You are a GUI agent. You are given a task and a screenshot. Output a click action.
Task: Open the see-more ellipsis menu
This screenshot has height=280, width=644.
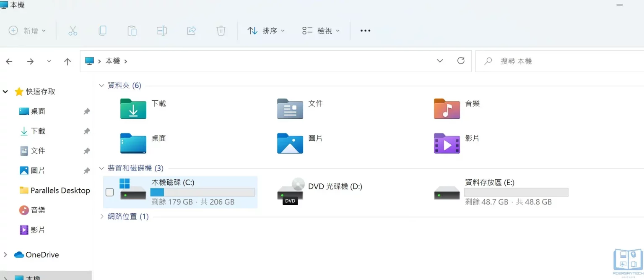(365, 30)
